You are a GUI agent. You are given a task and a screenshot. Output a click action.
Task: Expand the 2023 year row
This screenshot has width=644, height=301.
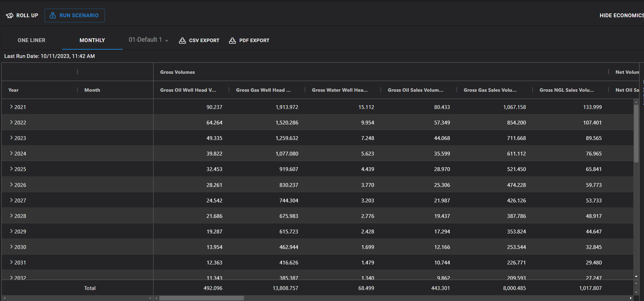click(x=11, y=138)
